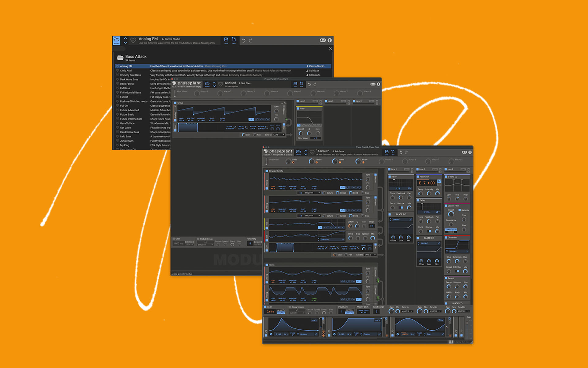The image size is (588, 368).
Task: Click LEGATO button under Polyphony
Action: coord(349,312)
